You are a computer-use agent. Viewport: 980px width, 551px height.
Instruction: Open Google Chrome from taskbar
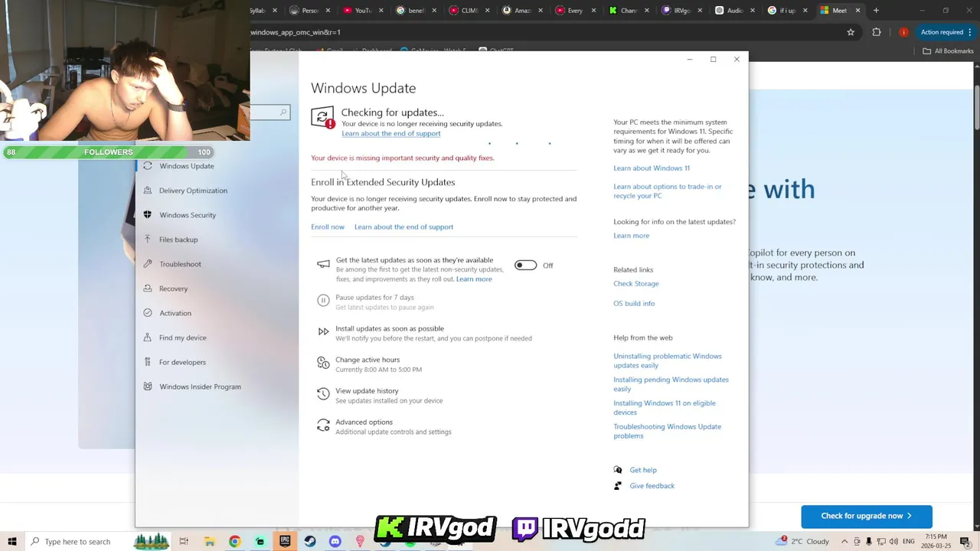pyautogui.click(x=234, y=542)
